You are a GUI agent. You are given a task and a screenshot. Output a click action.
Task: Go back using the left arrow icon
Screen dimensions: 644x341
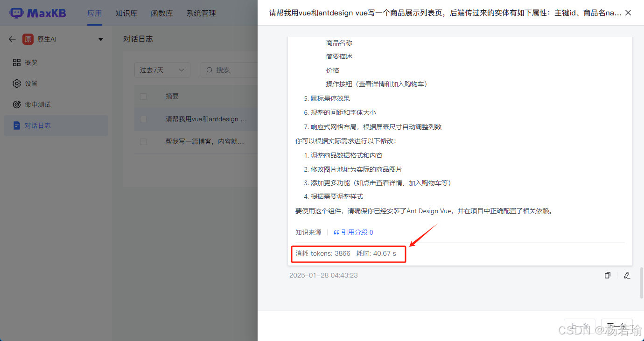[12, 39]
